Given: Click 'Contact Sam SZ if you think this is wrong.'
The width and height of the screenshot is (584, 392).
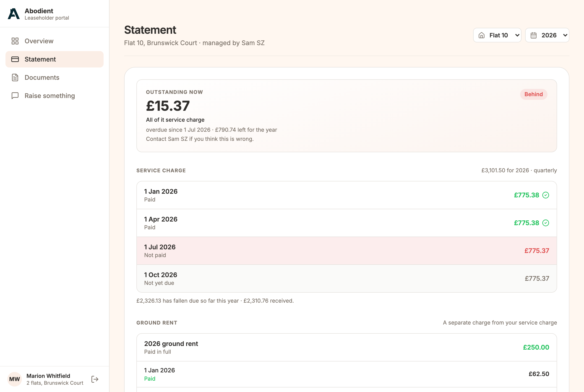Looking at the screenshot, I should point(200,139).
